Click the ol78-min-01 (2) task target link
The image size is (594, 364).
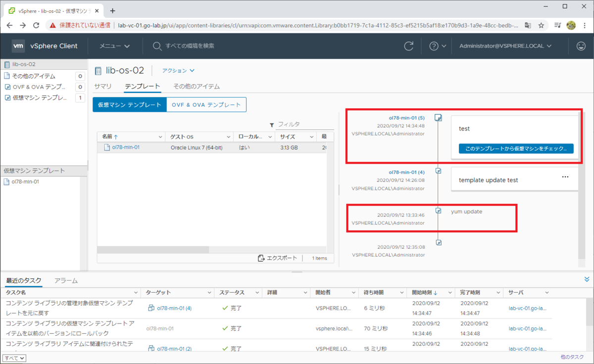(x=174, y=349)
